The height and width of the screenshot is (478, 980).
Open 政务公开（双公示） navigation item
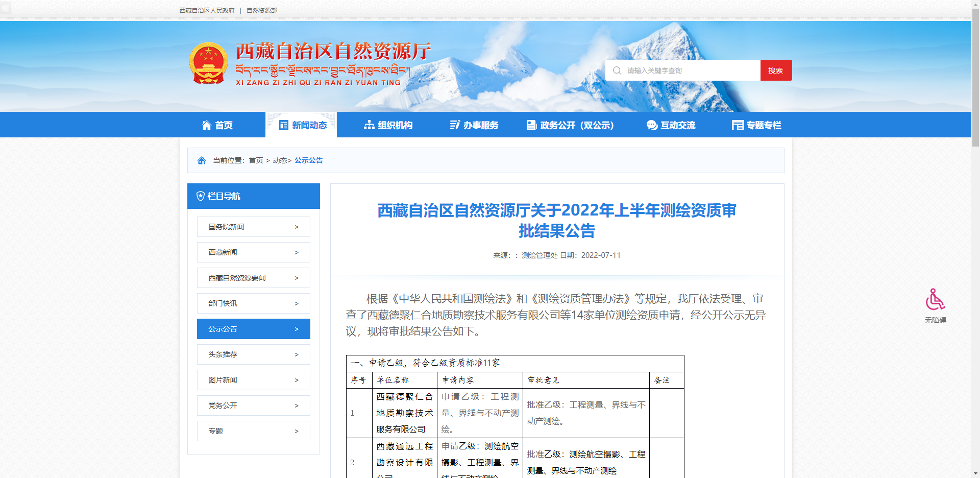pyautogui.click(x=570, y=125)
